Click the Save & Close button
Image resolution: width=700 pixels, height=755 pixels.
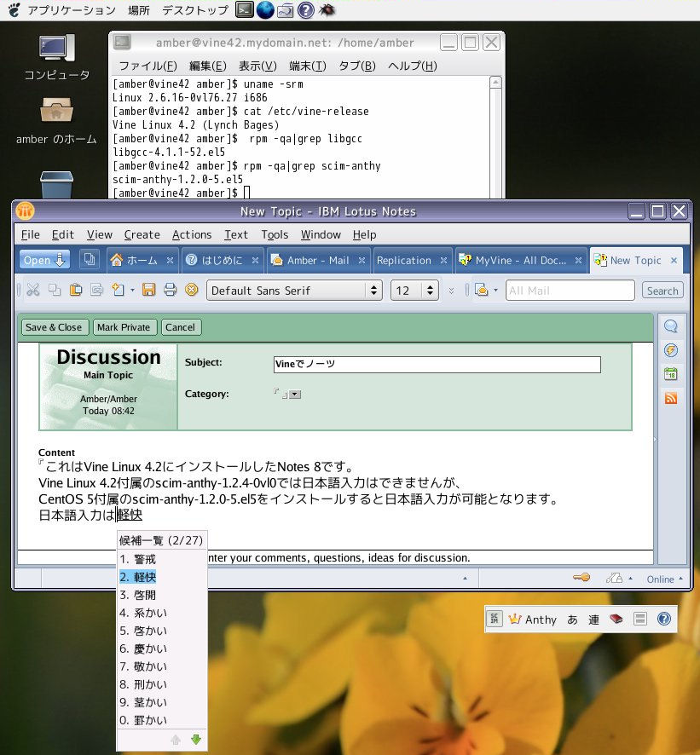54,327
